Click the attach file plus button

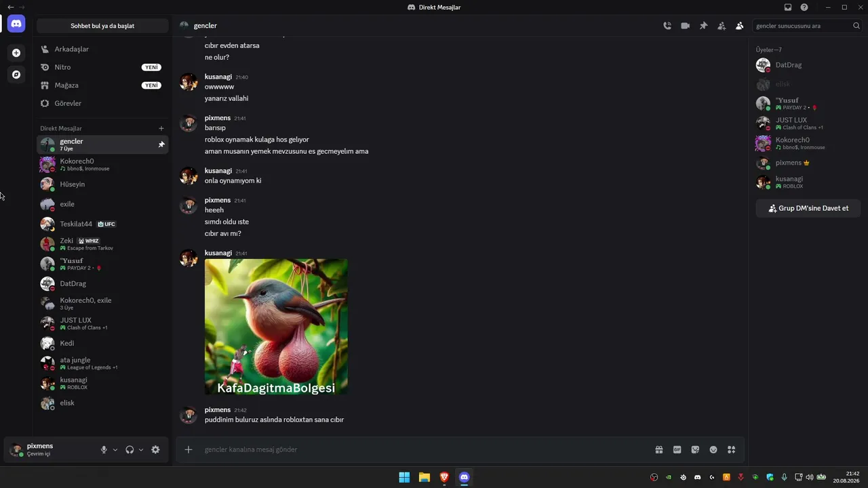(x=189, y=449)
